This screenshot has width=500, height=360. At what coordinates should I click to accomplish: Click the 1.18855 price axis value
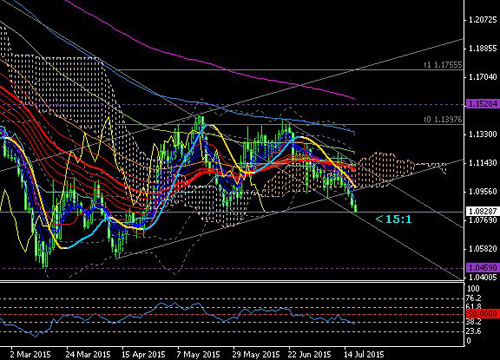click(483, 49)
